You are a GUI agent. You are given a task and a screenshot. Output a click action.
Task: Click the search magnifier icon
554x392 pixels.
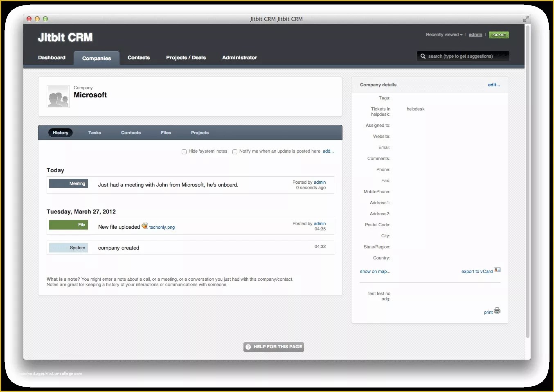(423, 56)
